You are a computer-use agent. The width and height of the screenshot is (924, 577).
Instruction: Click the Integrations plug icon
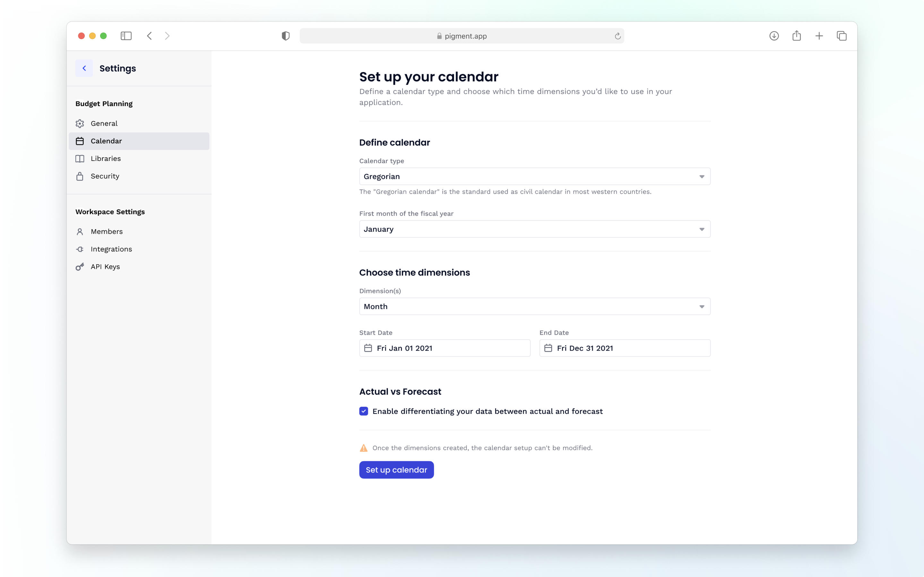(80, 249)
